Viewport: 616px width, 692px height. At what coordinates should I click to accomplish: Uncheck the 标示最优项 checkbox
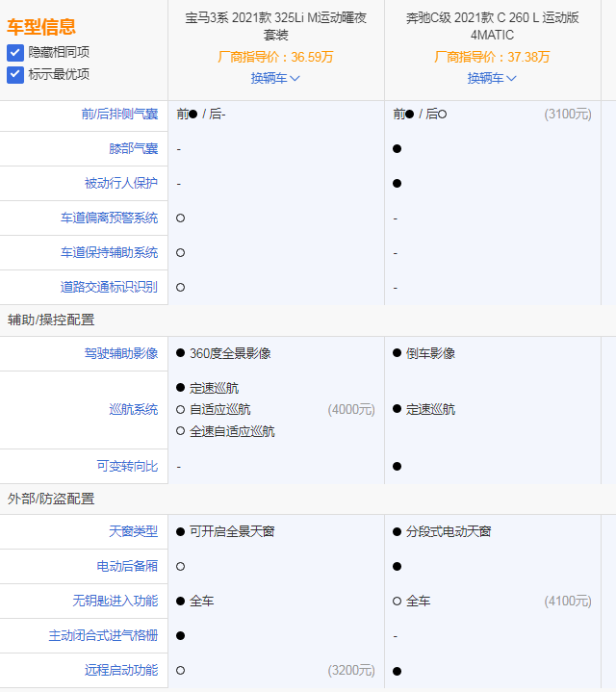[15, 74]
